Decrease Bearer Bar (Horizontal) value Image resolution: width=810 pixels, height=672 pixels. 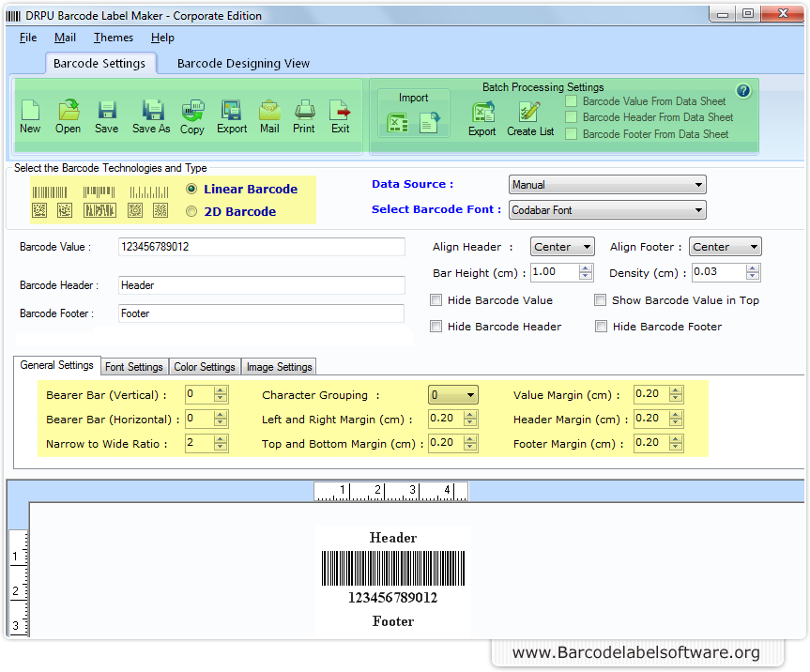pyautogui.click(x=221, y=423)
